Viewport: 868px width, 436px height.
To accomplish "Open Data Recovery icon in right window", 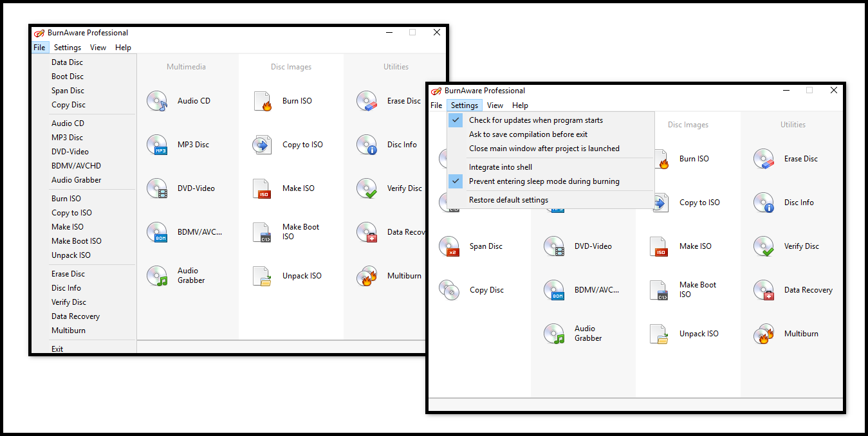I will (x=764, y=290).
